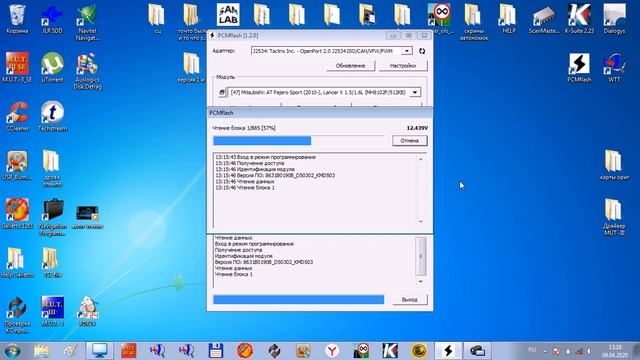The image size is (640, 360).
Task: Click the blue monitor taskbar icon
Action: tap(100, 351)
